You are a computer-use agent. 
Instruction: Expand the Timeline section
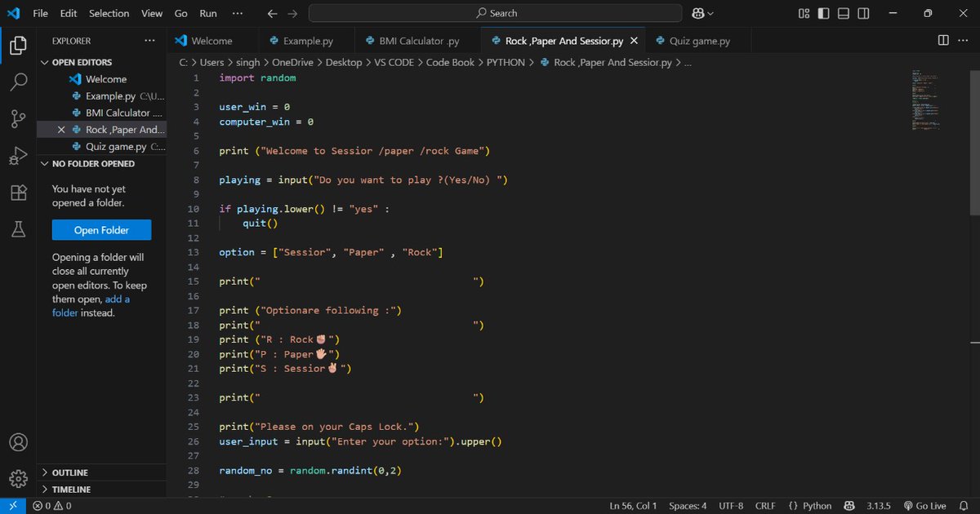point(102,490)
